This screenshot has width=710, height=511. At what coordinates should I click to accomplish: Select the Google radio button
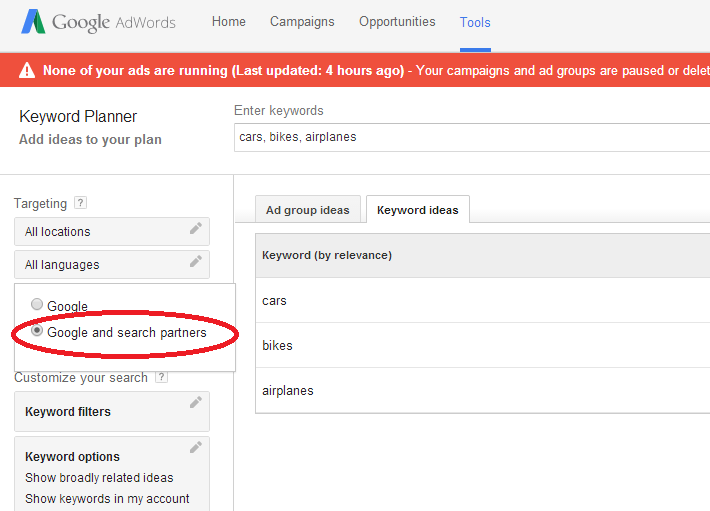[x=37, y=305]
